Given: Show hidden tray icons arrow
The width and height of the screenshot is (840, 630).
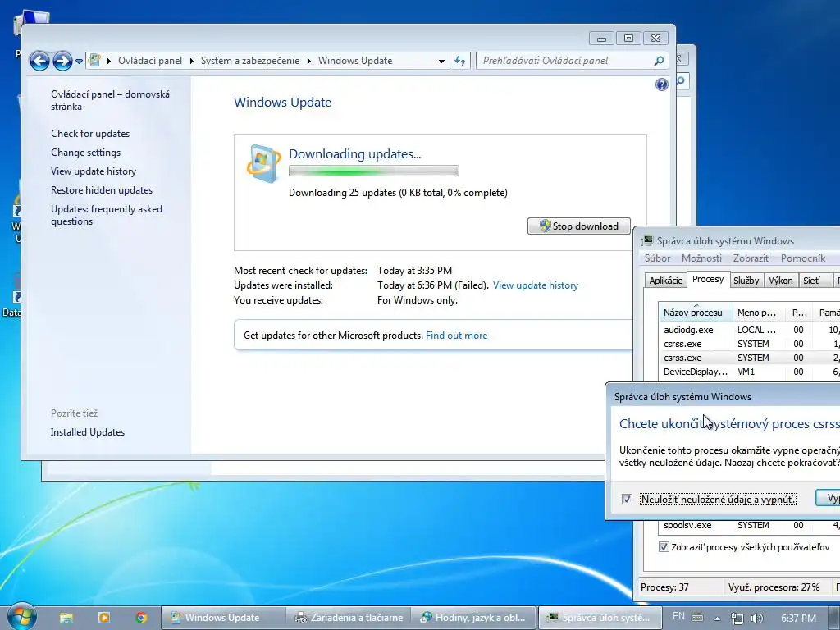Looking at the screenshot, I should 717,619.
